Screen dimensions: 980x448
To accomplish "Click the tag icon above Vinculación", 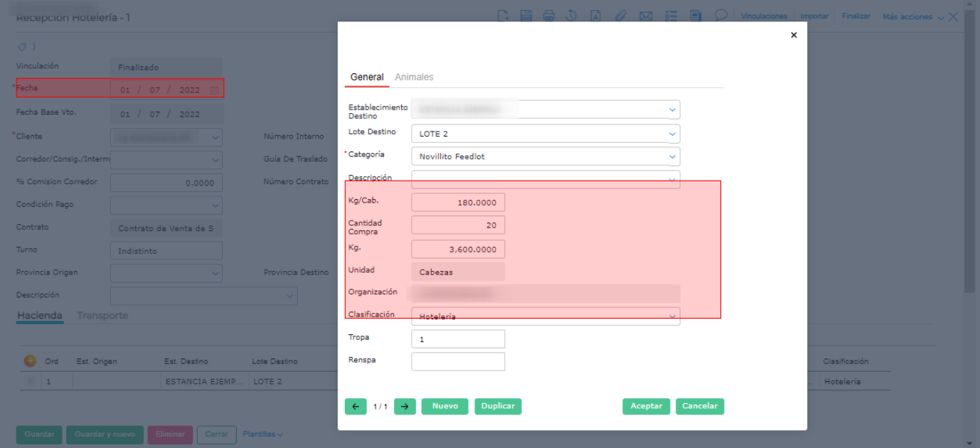I will tap(23, 47).
